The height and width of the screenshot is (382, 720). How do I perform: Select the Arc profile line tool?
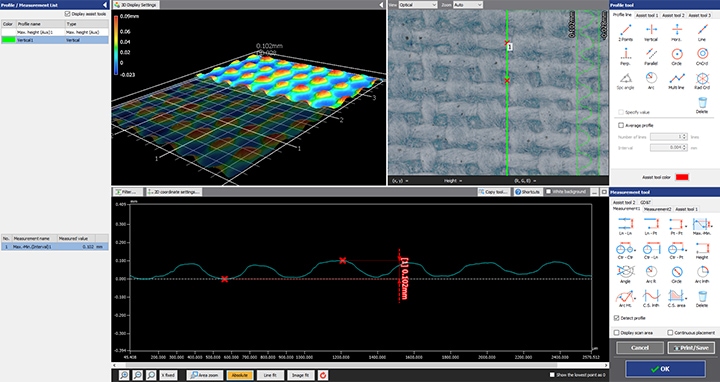click(651, 80)
